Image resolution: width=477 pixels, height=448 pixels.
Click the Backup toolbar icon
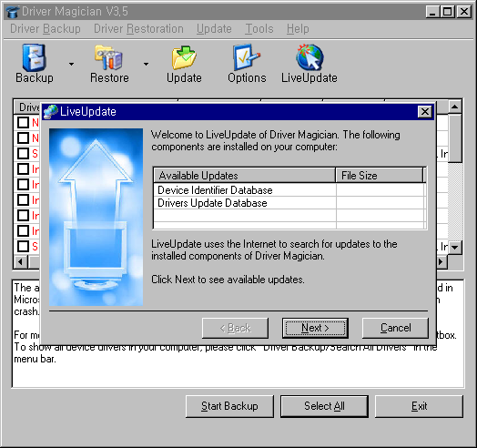(x=35, y=58)
